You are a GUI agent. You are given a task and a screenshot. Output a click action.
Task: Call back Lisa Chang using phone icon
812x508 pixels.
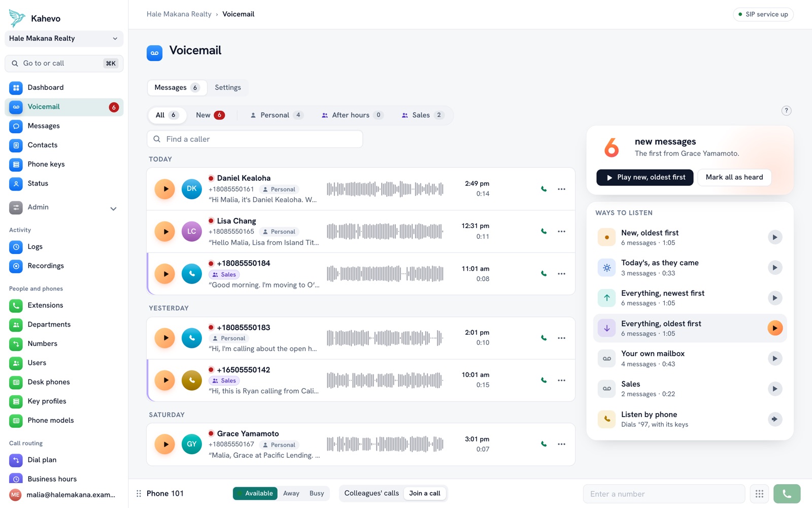pos(544,232)
